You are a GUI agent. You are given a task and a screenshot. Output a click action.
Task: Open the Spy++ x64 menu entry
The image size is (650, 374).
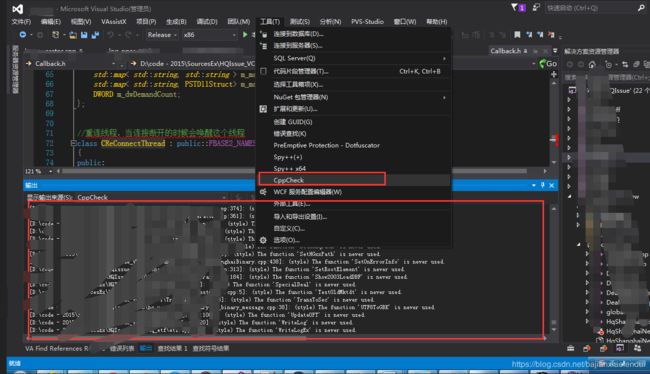point(289,168)
